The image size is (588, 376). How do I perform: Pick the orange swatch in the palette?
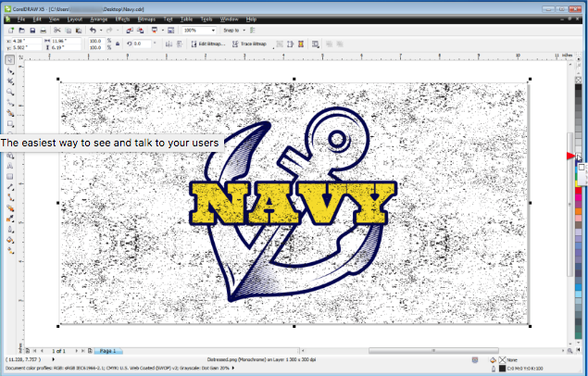coord(579,211)
